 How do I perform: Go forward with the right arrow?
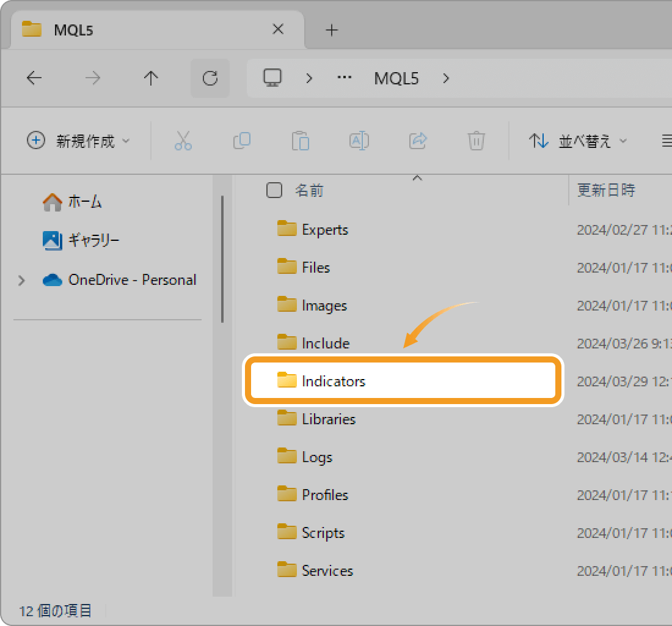click(93, 78)
